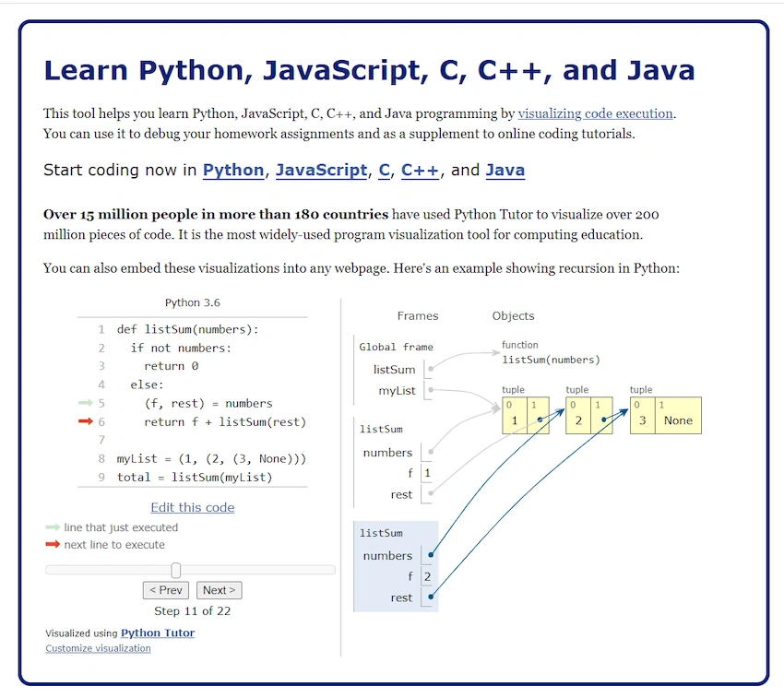Open the C coding link
Image resolution: width=784 pixels, height=698 pixels.
[x=384, y=170]
